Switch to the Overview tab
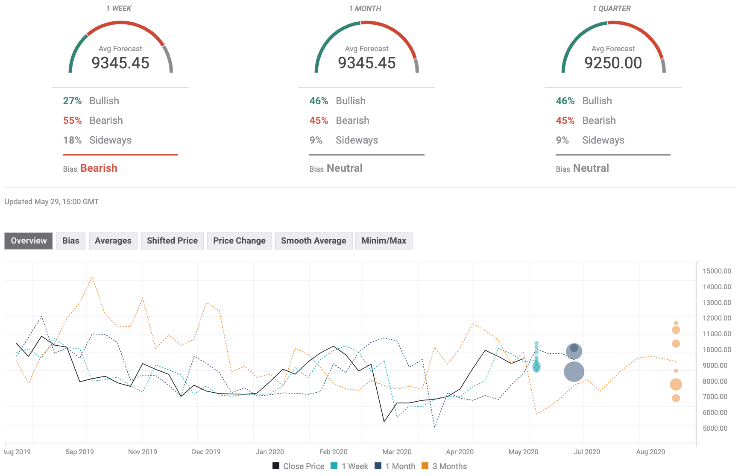The image size is (750, 476). 29,241
